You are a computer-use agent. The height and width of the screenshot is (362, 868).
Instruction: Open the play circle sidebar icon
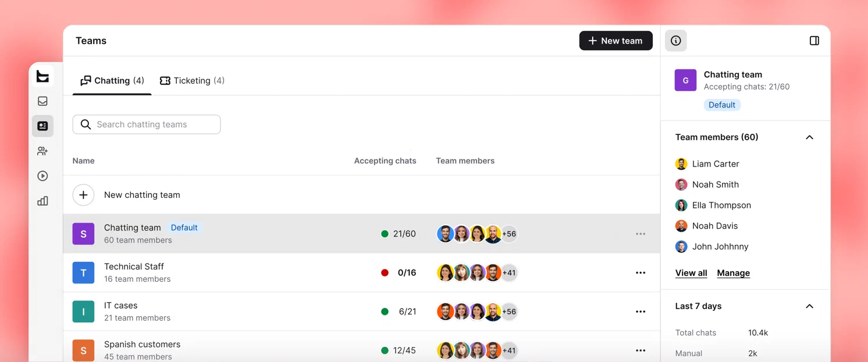[x=42, y=176]
